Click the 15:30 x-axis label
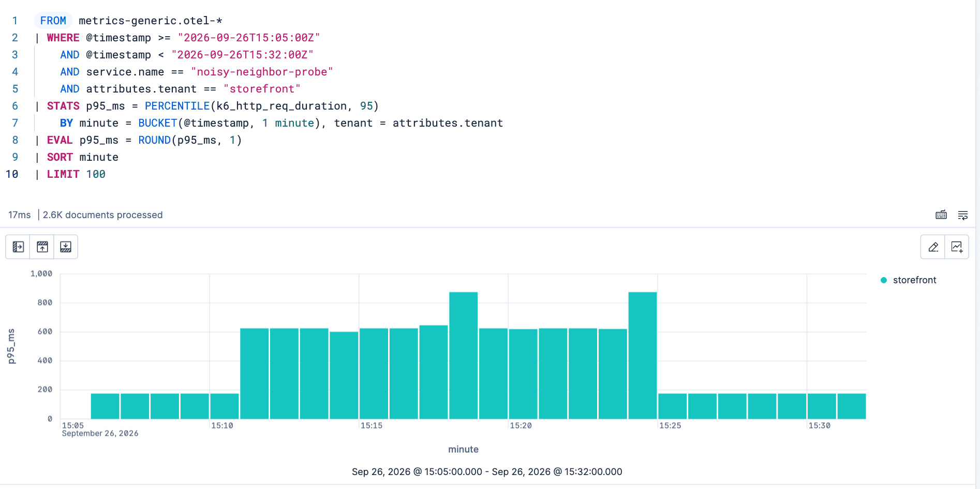This screenshot has height=489, width=980. [820, 425]
